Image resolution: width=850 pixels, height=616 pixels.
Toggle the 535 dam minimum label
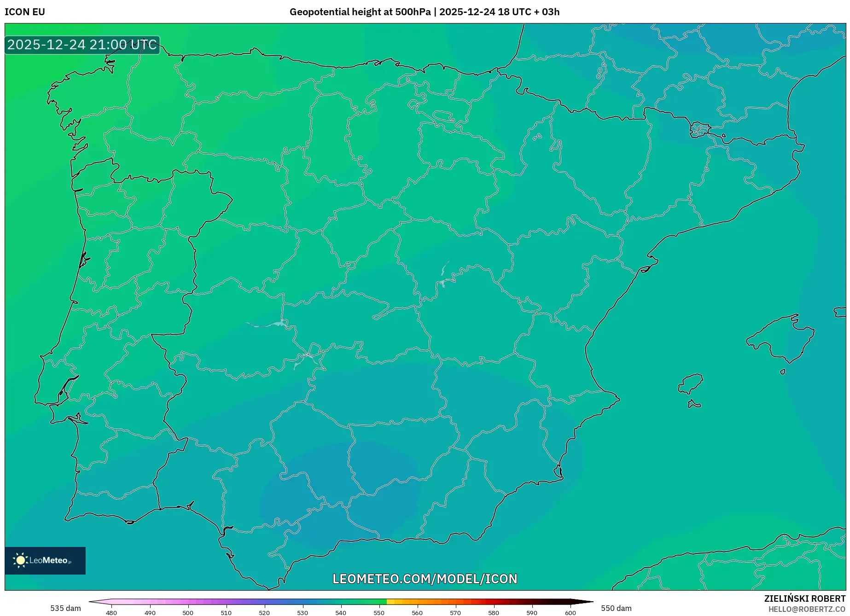65,608
